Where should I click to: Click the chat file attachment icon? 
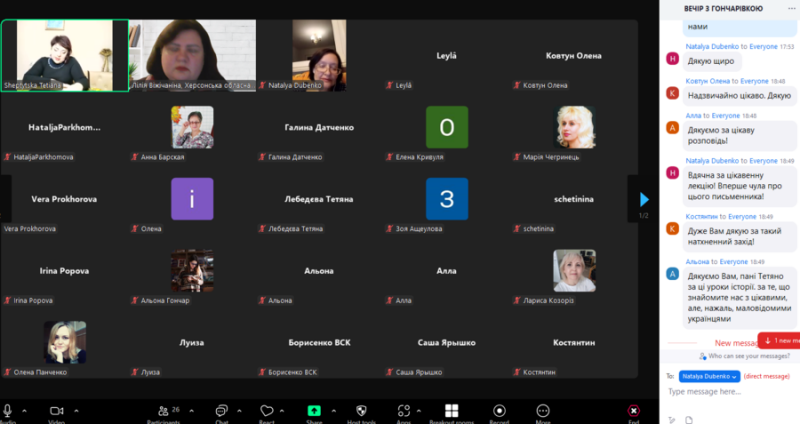(x=689, y=419)
